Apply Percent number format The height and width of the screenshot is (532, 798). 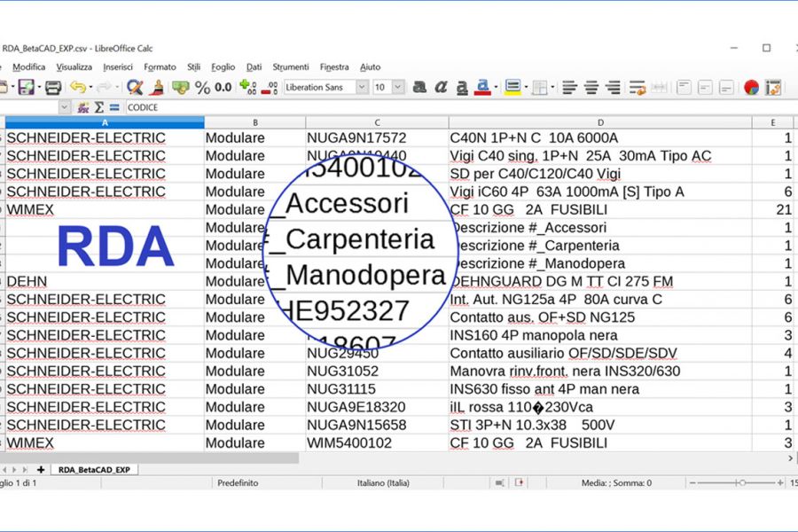[202, 88]
